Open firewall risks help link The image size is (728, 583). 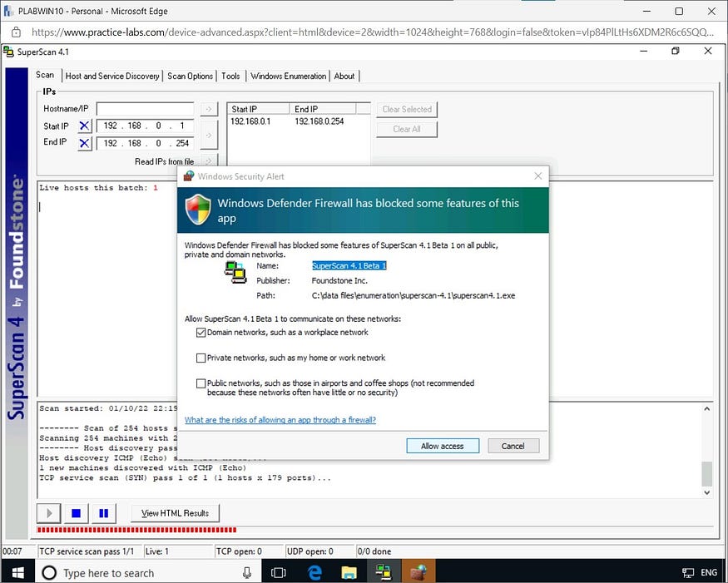point(280,420)
